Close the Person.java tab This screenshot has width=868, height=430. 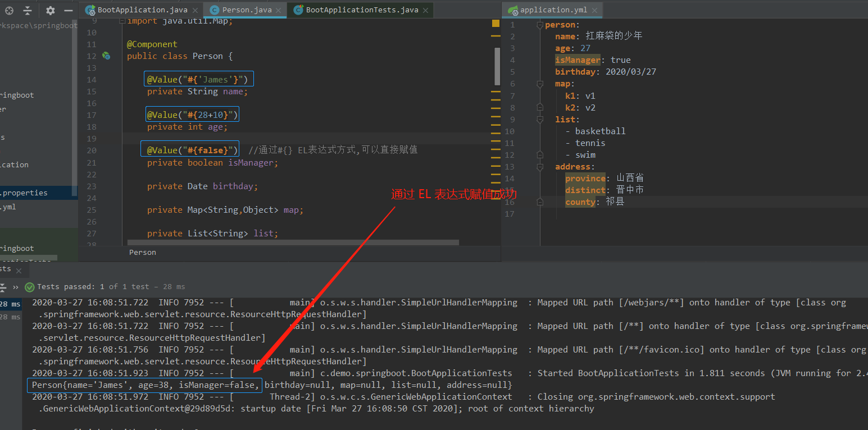click(279, 10)
